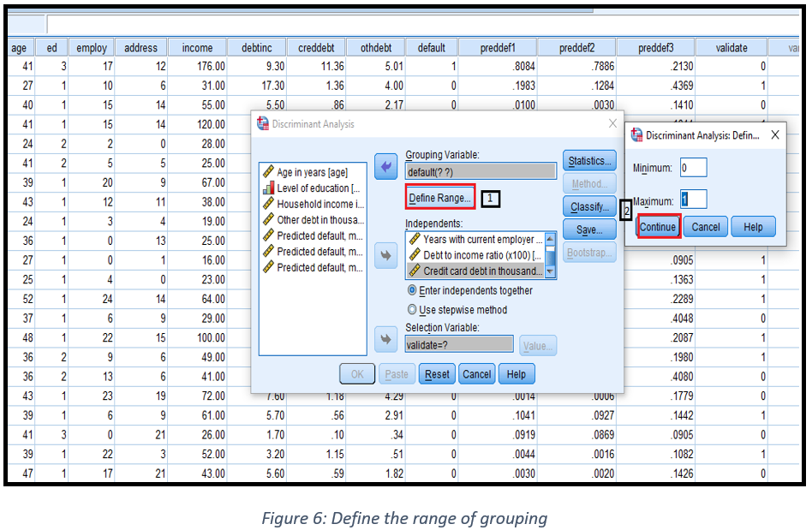
Task: Select the Level of education variable
Action: [312, 188]
